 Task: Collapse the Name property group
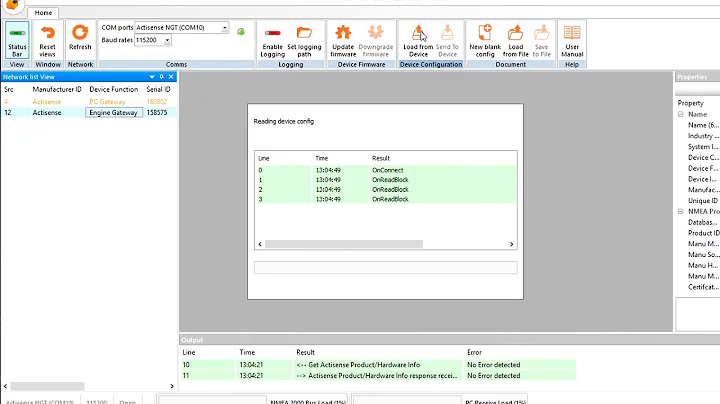(681, 114)
